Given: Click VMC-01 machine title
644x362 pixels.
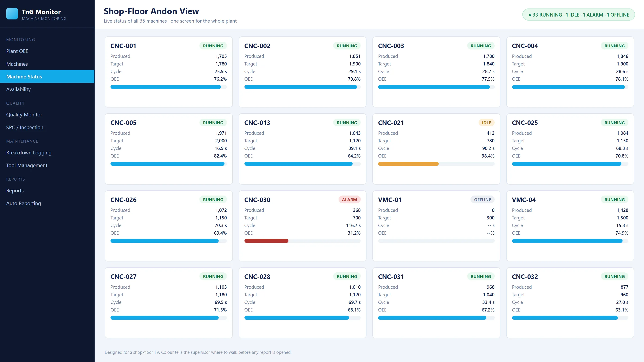Looking at the screenshot, I should click(390, 200).
